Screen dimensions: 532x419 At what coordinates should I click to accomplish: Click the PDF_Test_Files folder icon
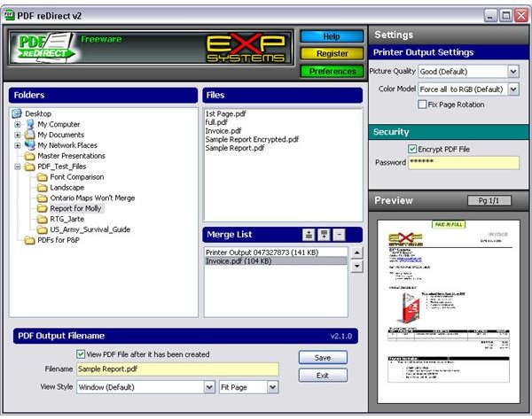coord(30,167)
